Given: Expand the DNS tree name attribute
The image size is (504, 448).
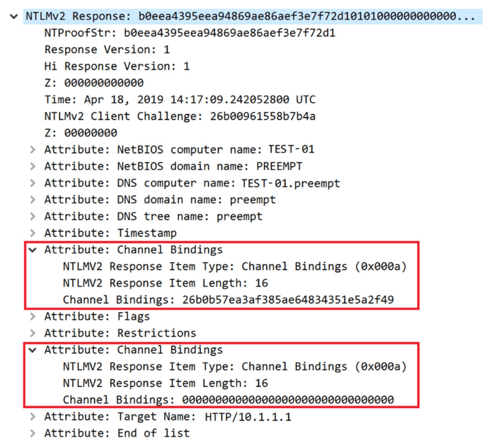Looking at the screenshot, I should coord(33,216).
